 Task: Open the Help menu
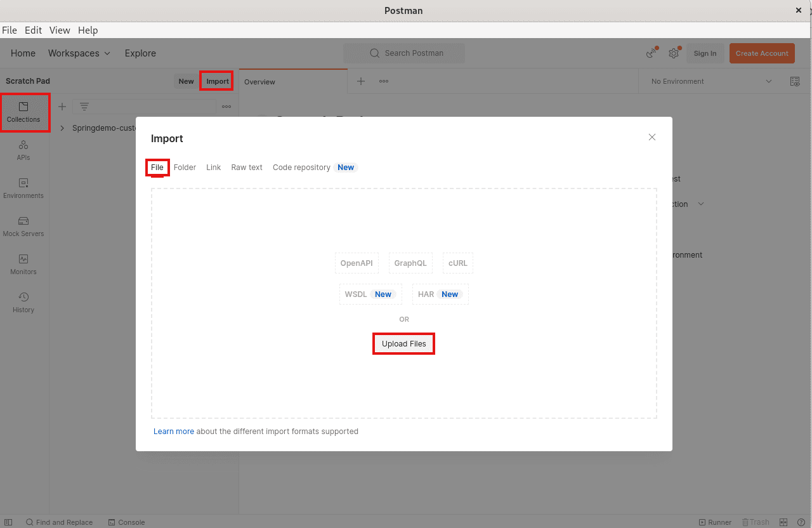(88, 30)
